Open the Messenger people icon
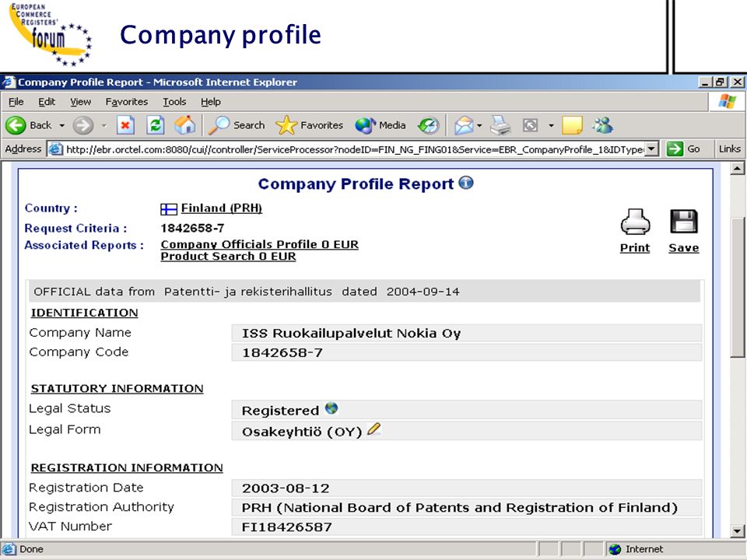Viewport: 747px width, 560px height. point(602,125)
